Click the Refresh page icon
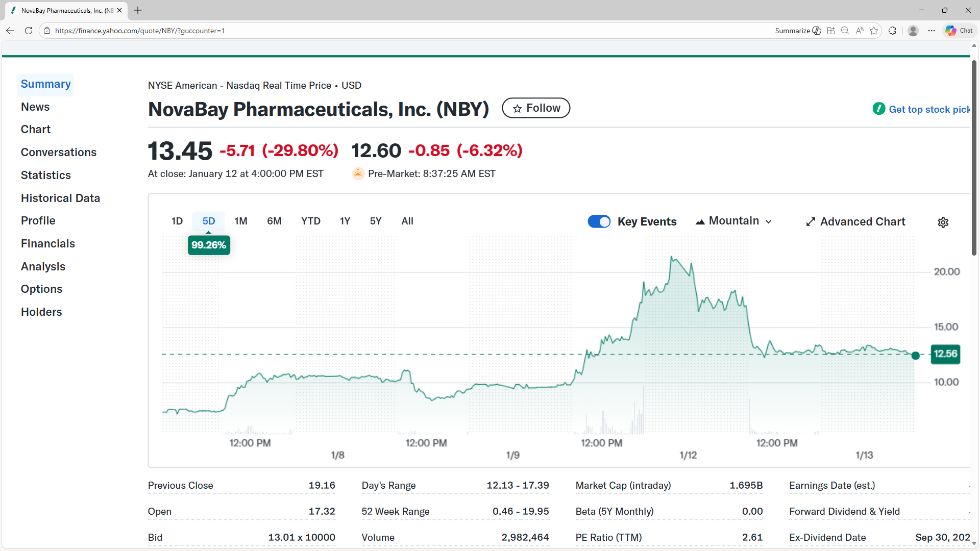This screenshot has height=551, width=980. coord(29,31)
